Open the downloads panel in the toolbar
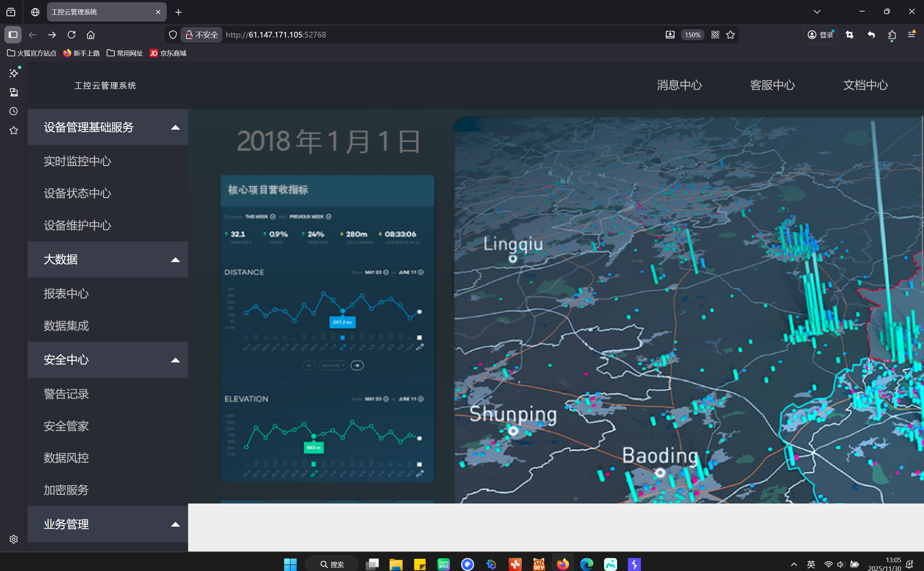Image resolution: width=924 pixels, height=571 pixels. click(669, 34)
